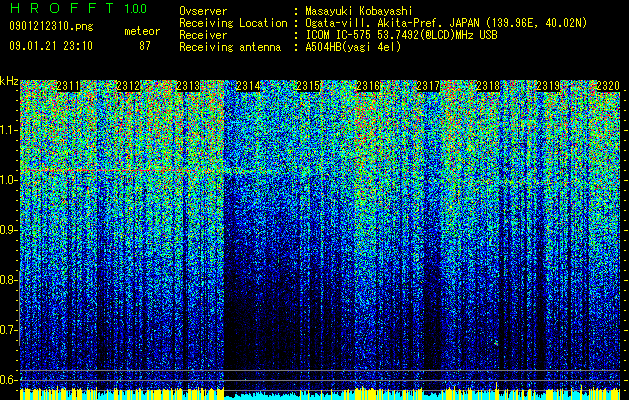Click the 1.1 kHz axis label
Image resolution: width=629 pixels, height=400 pixels.
click(x=9, y=130)
